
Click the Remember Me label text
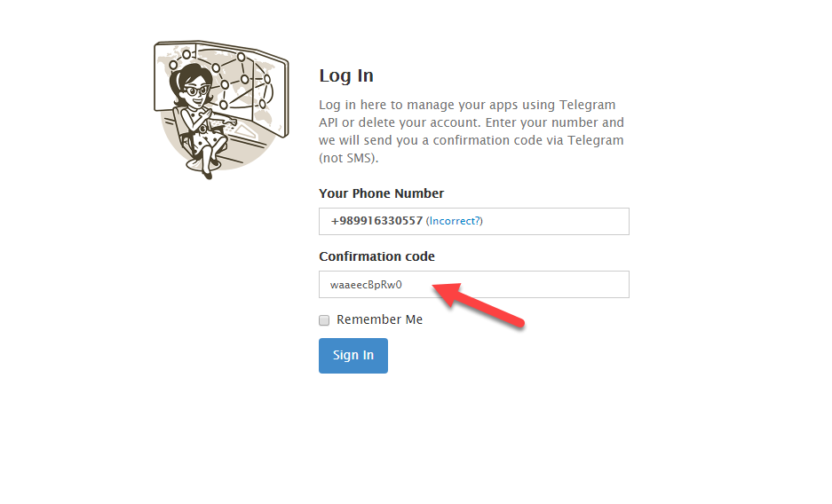[x=379, y=319]
